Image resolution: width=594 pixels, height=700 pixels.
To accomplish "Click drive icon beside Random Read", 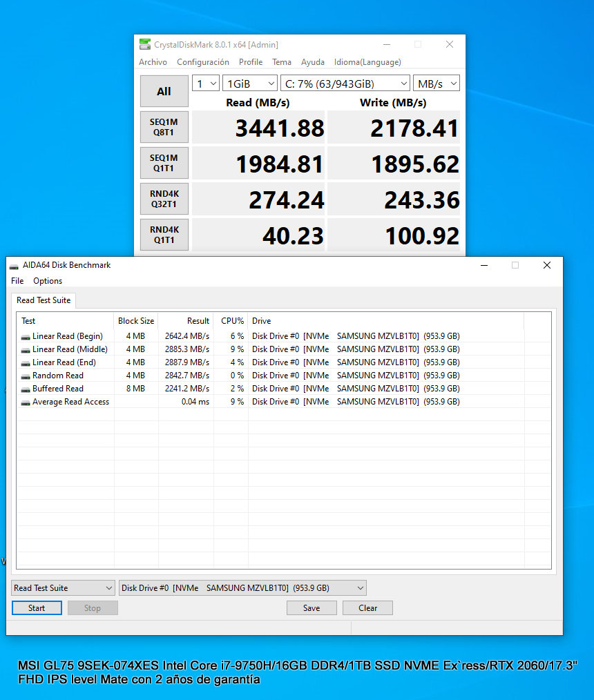I will click(26, 376).
